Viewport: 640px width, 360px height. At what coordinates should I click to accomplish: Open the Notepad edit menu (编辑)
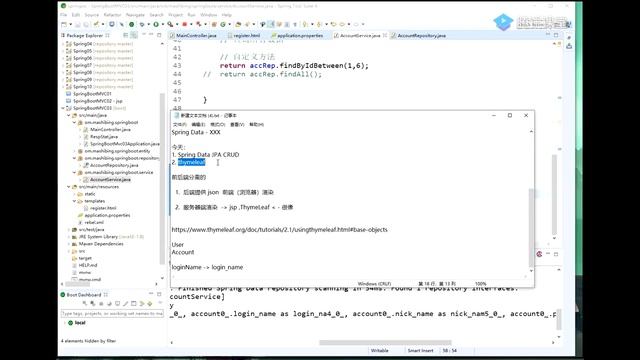coord(198,124)
